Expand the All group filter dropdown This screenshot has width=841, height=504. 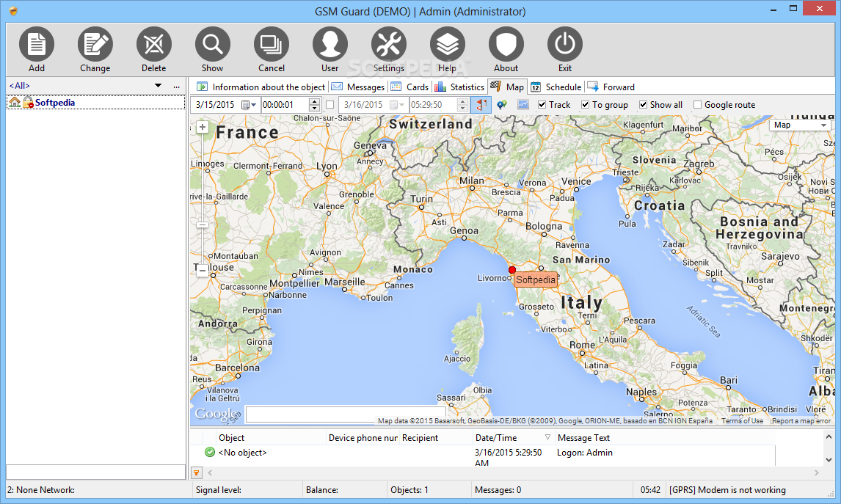coord(158,86)
